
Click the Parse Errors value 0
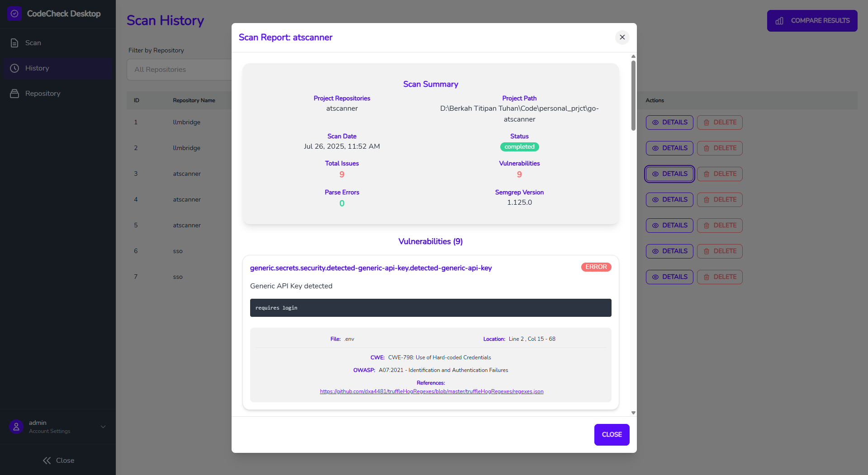(342, 203)
